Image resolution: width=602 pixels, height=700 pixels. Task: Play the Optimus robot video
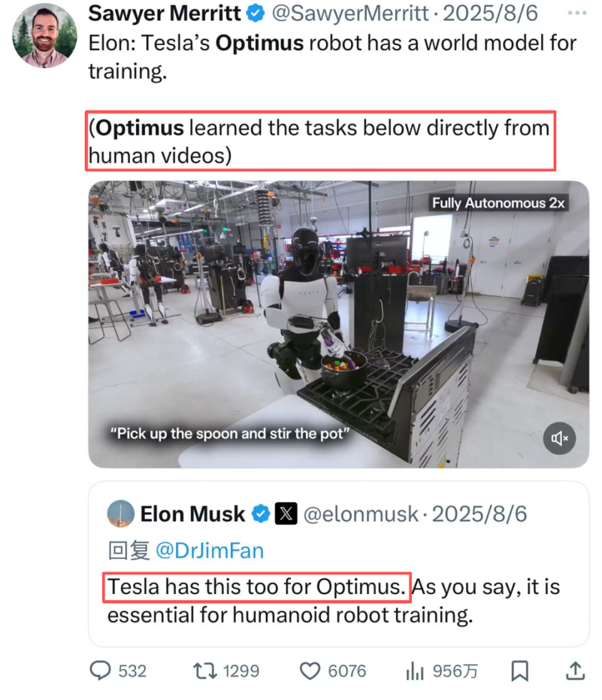click(339, 324)
